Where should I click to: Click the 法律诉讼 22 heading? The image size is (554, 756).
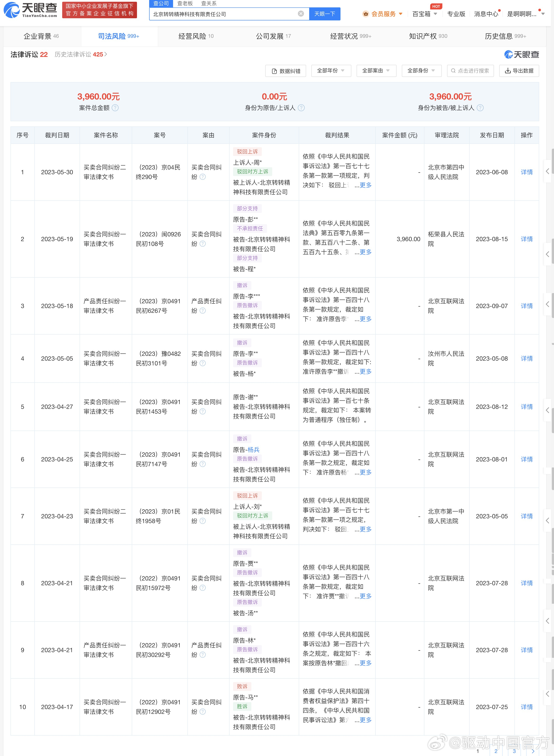(29, 54)
